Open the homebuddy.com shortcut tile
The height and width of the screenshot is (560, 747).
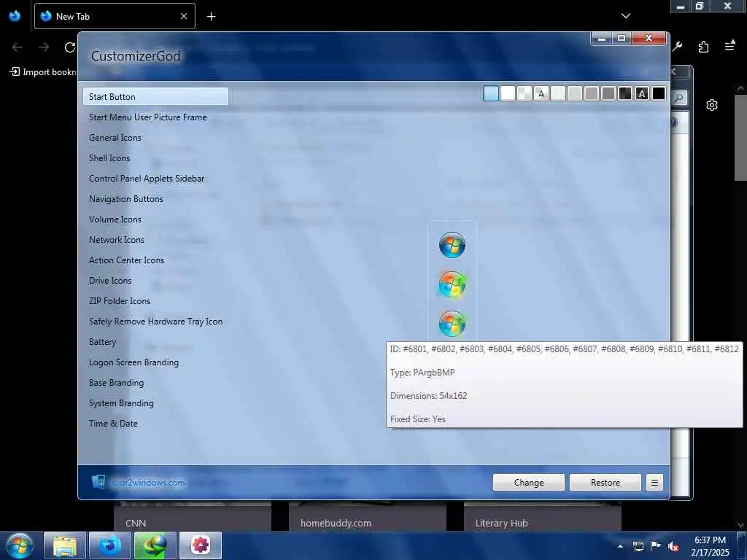tap(368, 516)
